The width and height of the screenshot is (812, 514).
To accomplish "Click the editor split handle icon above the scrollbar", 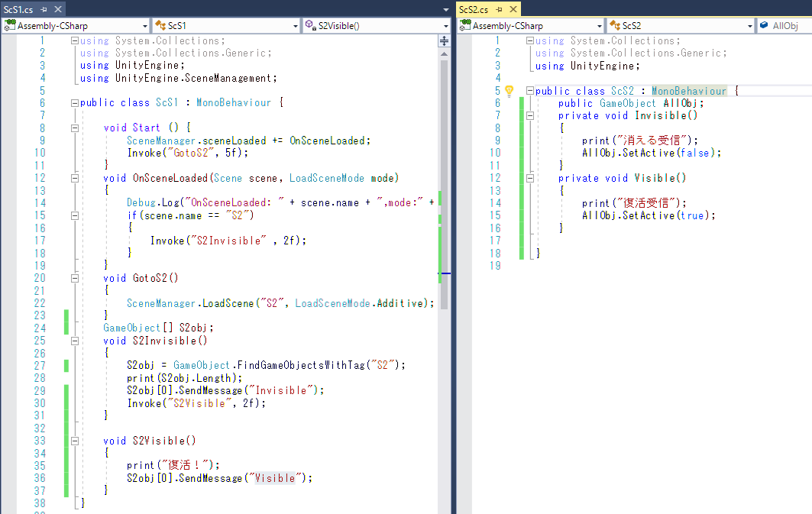I will 444,41.
